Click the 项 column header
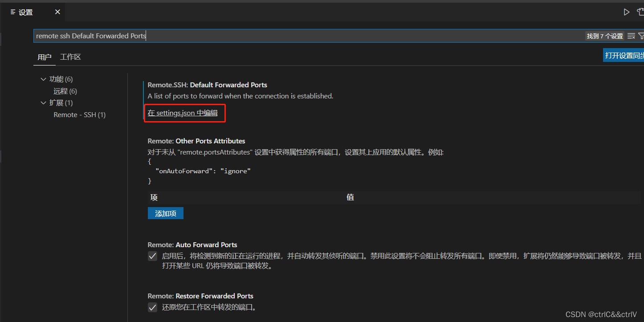644x322 pixels. 154,197
